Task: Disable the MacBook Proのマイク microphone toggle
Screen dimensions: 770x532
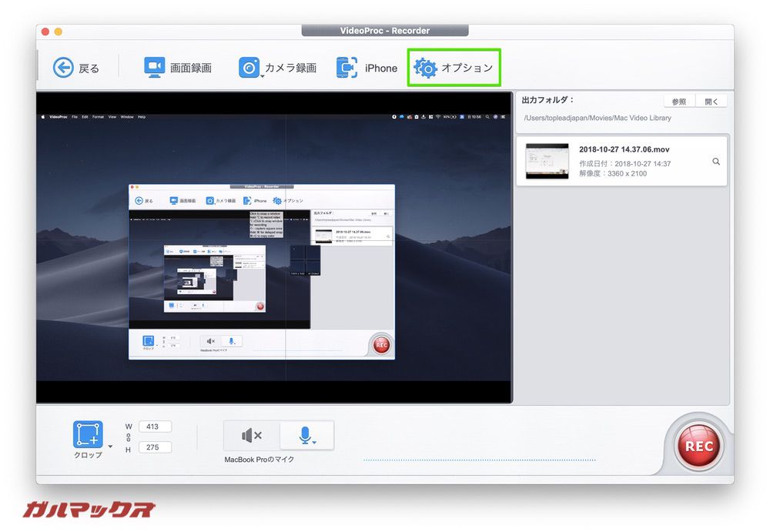Action: (305, 434)
